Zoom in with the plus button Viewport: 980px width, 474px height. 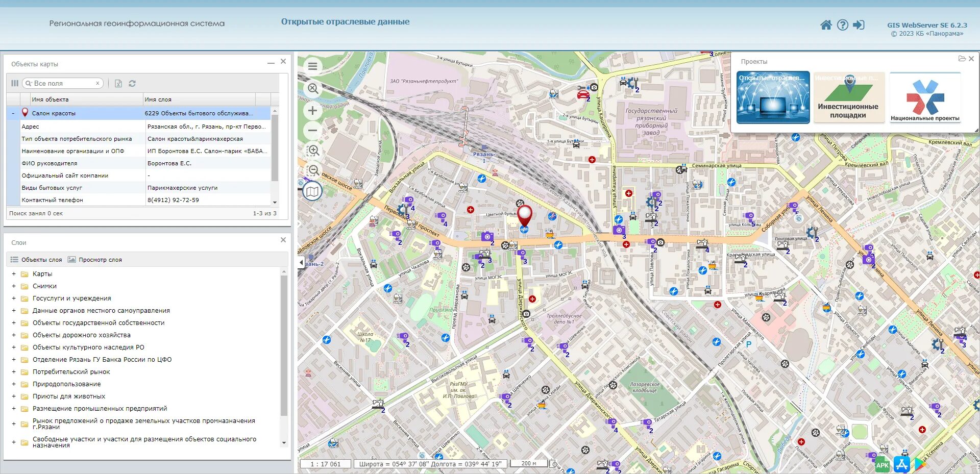(313, 111)
